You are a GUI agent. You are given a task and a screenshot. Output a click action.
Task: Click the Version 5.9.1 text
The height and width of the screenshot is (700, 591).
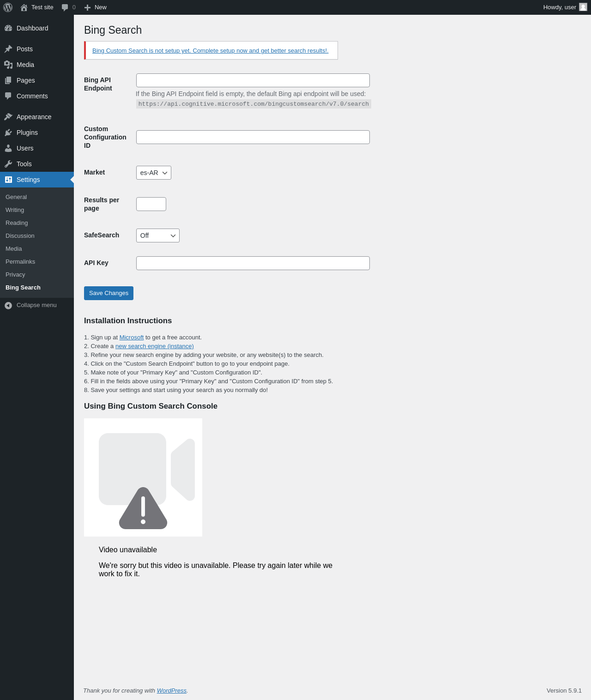[564, 691]
